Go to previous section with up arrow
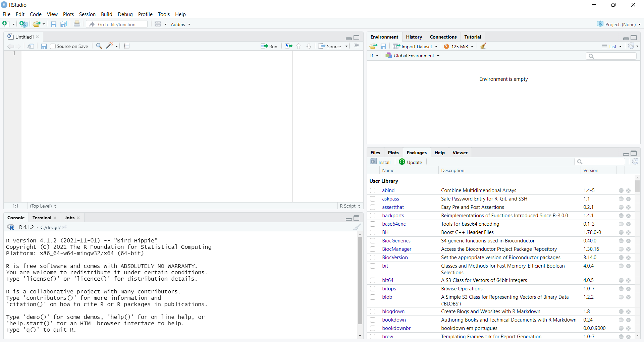Image resolution: width=644 pixels, height=342 pixels. click(299, 46)
